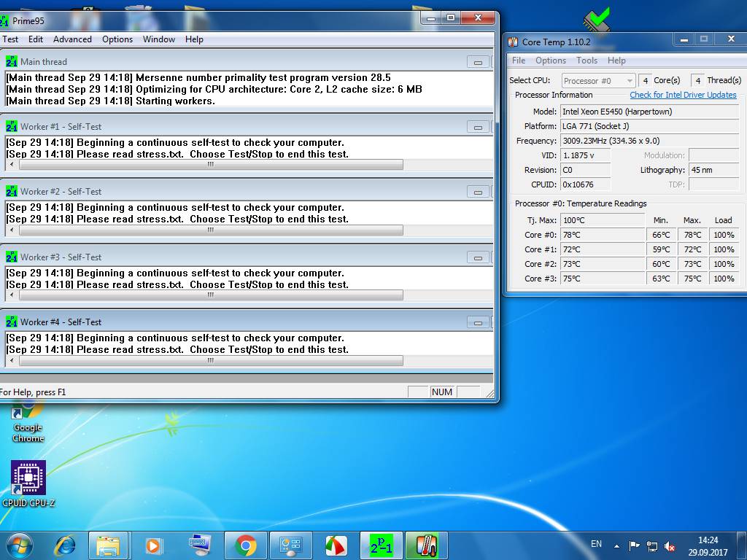Launch Internet Explorer from the taskbar
This screenshot has height=560, width=747.
(65, 545)
